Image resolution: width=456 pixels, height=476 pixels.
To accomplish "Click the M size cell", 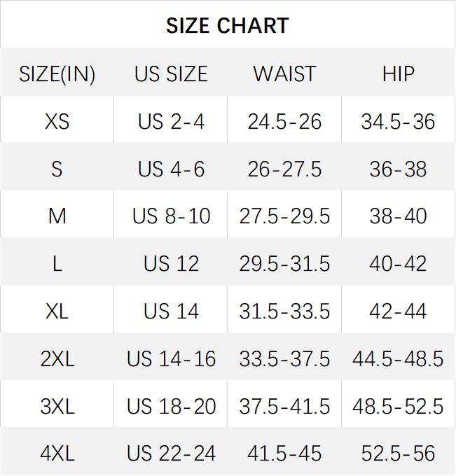I will click(57, 216).
